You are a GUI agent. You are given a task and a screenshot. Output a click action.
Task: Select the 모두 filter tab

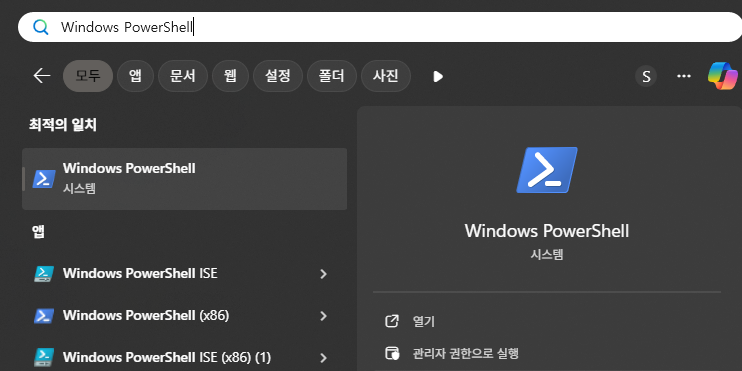click(x=88, y=76)
